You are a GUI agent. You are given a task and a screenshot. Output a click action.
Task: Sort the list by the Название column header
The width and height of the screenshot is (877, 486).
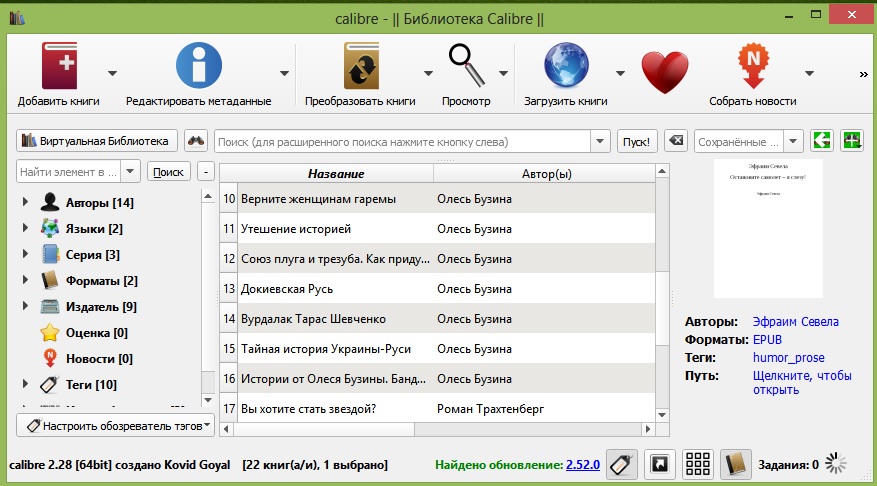(x=335, y=174)
